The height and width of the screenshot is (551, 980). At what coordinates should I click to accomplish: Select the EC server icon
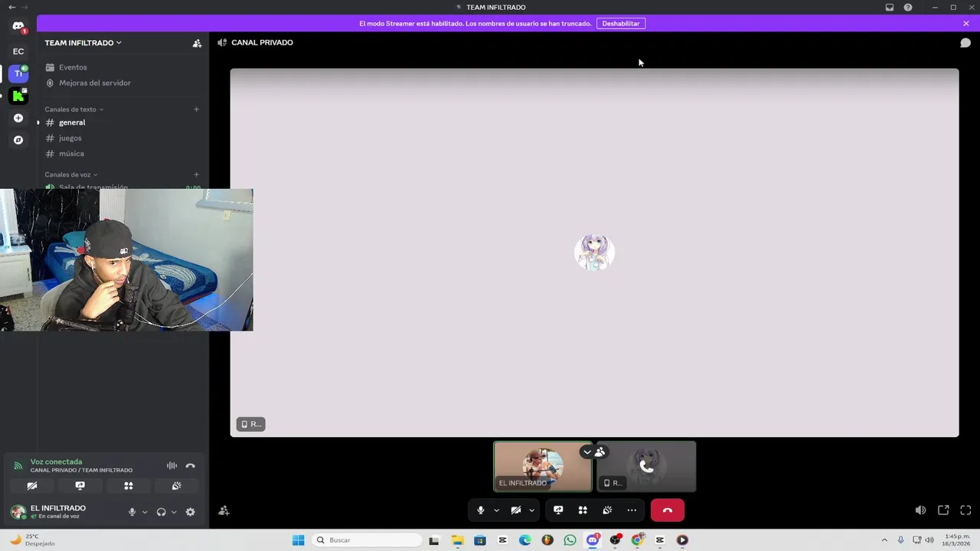18,51
